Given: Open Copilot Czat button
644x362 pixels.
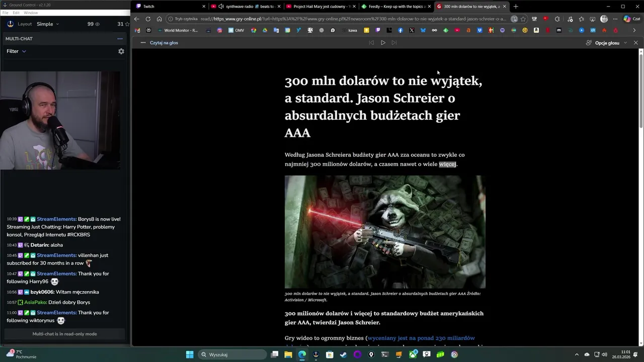Looking at the screenshot, I should click(631, 19).
